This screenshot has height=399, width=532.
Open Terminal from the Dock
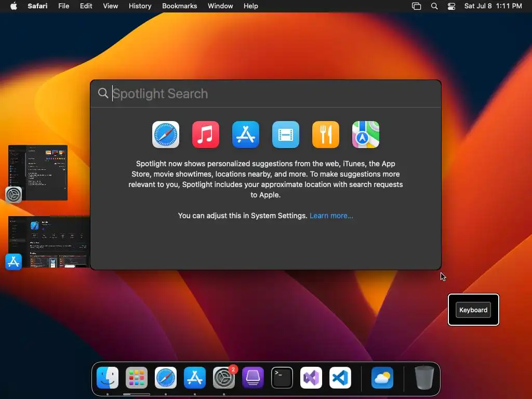point(282,378)
